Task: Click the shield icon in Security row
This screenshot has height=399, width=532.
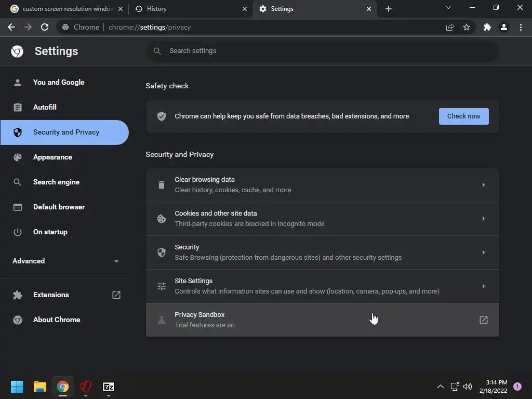Action: (162, 252)
